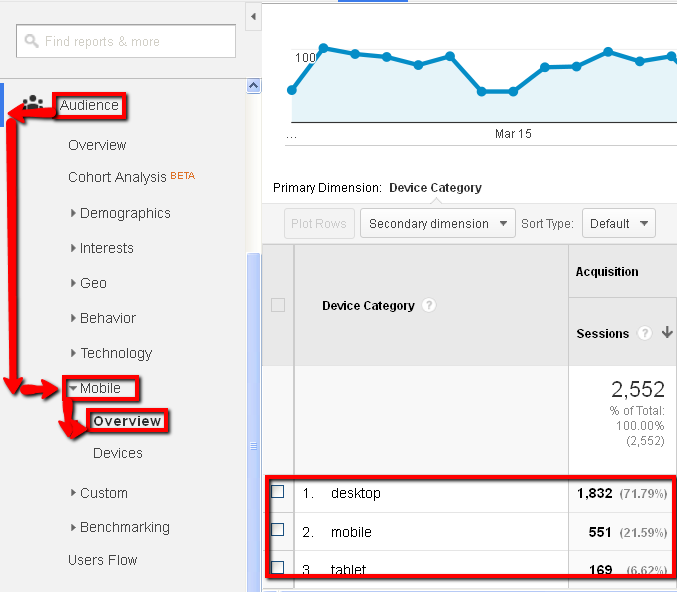Open the Cohort Analysis report

click(x=117, y=177)
